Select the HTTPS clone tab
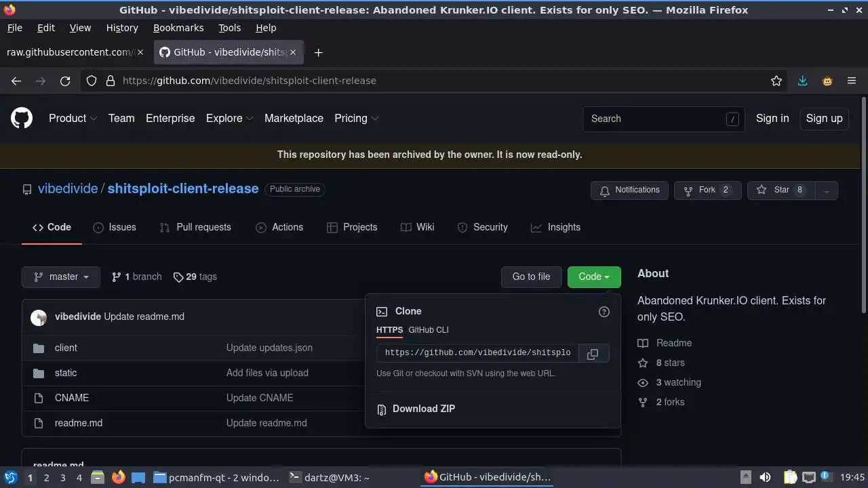The height and width of the screenshot is (488, 868). tap(389, 330)
